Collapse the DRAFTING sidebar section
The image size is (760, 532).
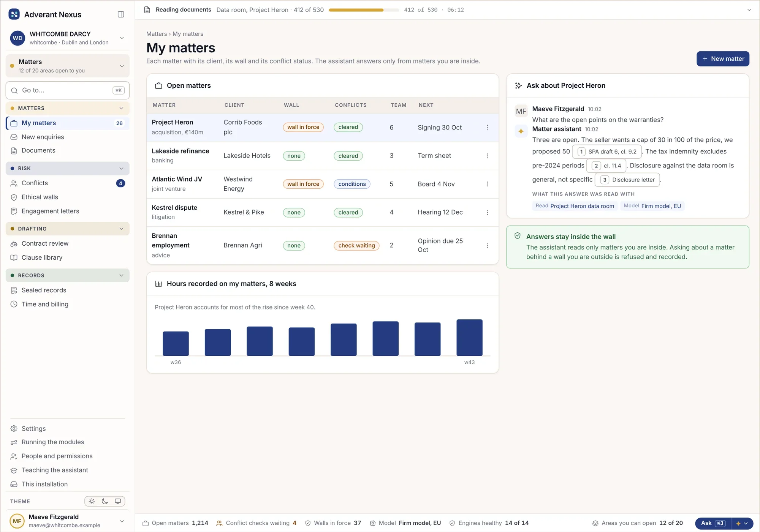(x=68, y=229)
